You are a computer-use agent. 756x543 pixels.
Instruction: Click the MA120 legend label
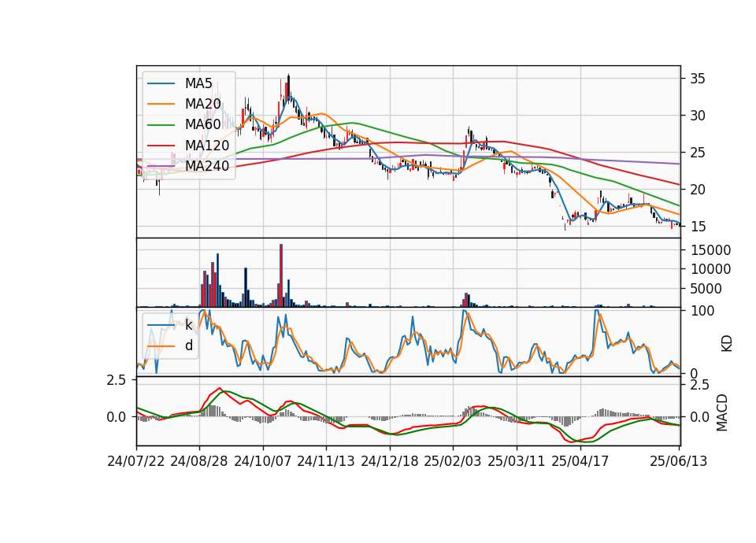207,145
